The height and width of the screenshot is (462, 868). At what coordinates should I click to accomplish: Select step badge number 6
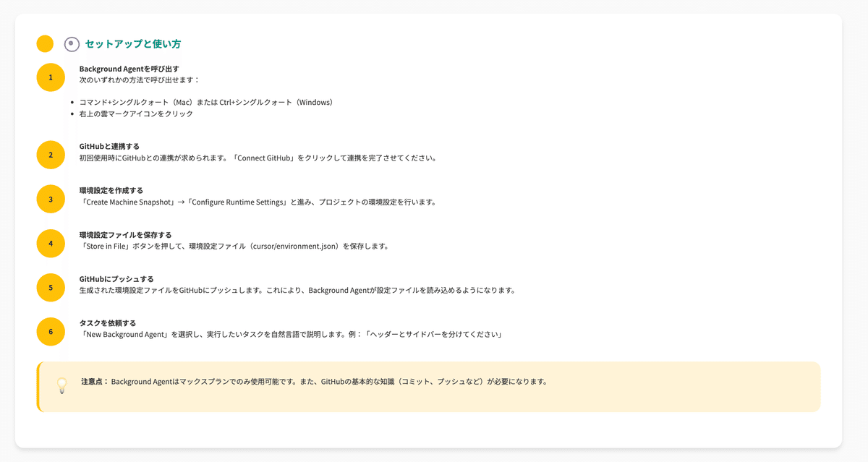click(x=50, y=332)
